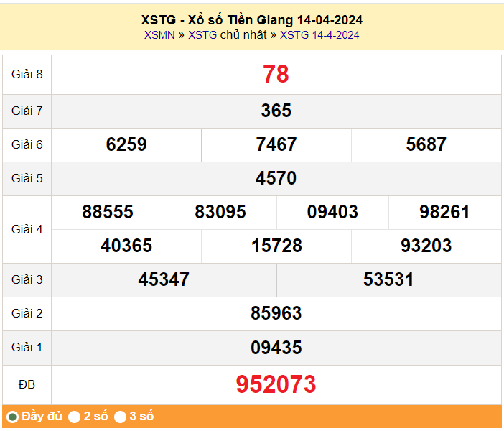Viewport: 504px width, 431px height.
Task: Click the ĐB special prize number 952073
Action: [276, 384]
